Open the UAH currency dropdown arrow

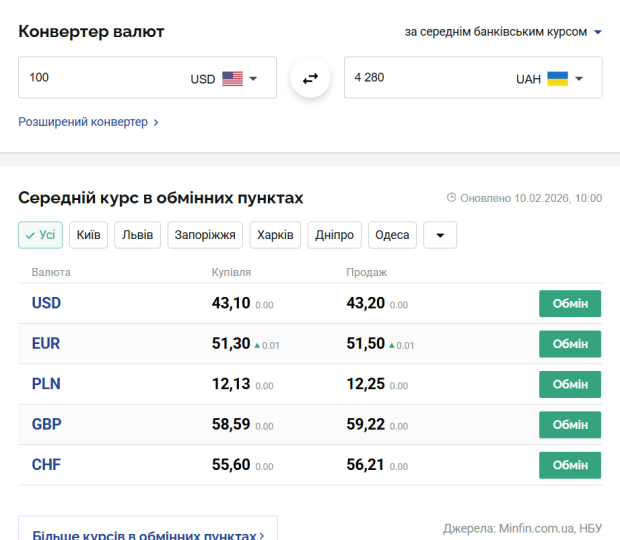coord(579,78)
